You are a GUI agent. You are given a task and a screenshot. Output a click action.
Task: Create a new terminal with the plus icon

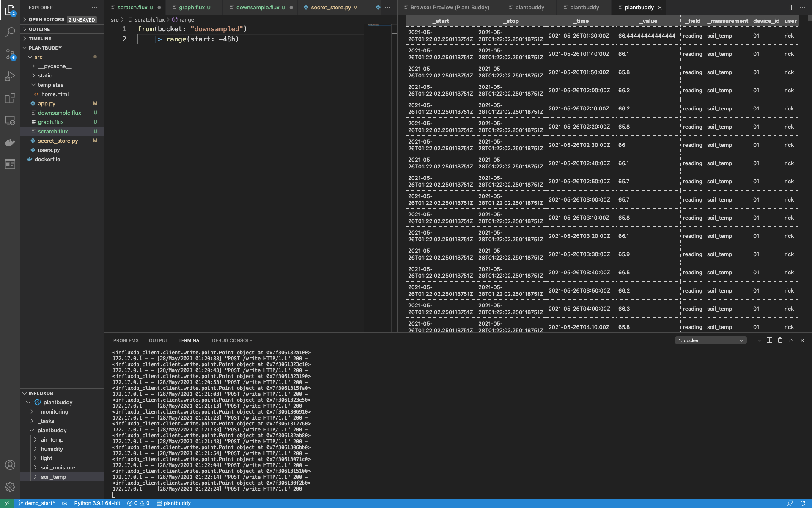752,340
